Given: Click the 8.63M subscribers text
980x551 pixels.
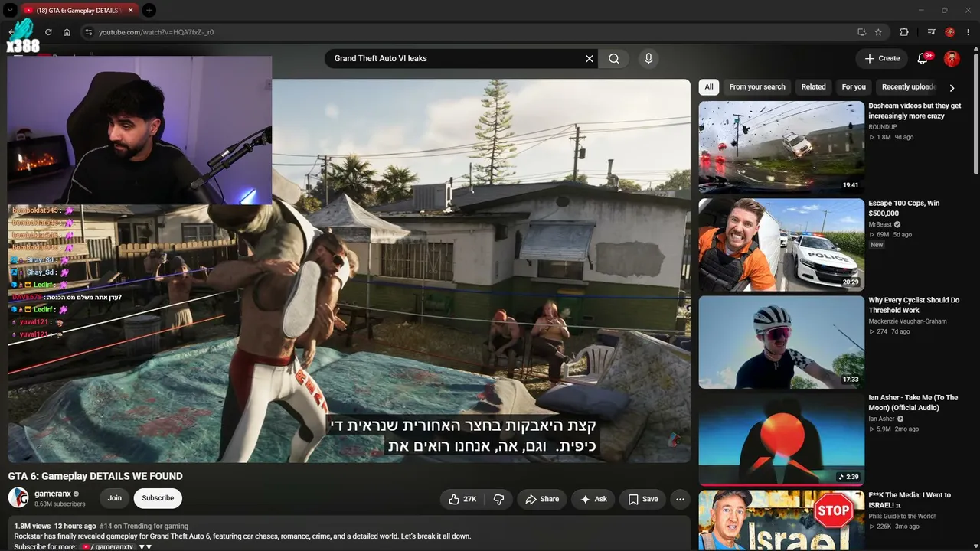Looking at the screenshot, I should [x=60, y=504].
